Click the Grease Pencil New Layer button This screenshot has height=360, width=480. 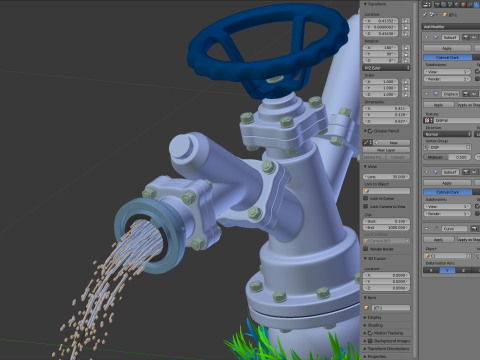[x=386, y=150]
